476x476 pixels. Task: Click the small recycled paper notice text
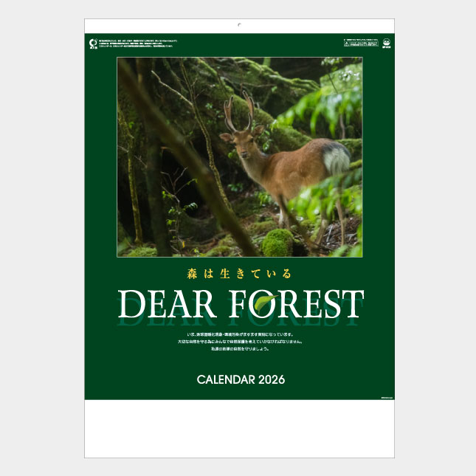138,44
